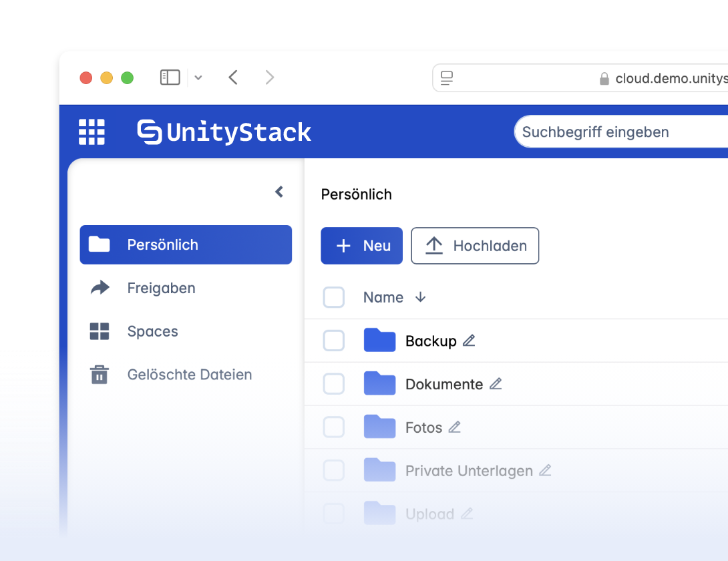This screenshot has width=728, height=561.
Task: Sort files by the Name column
Action: (383, 297)
